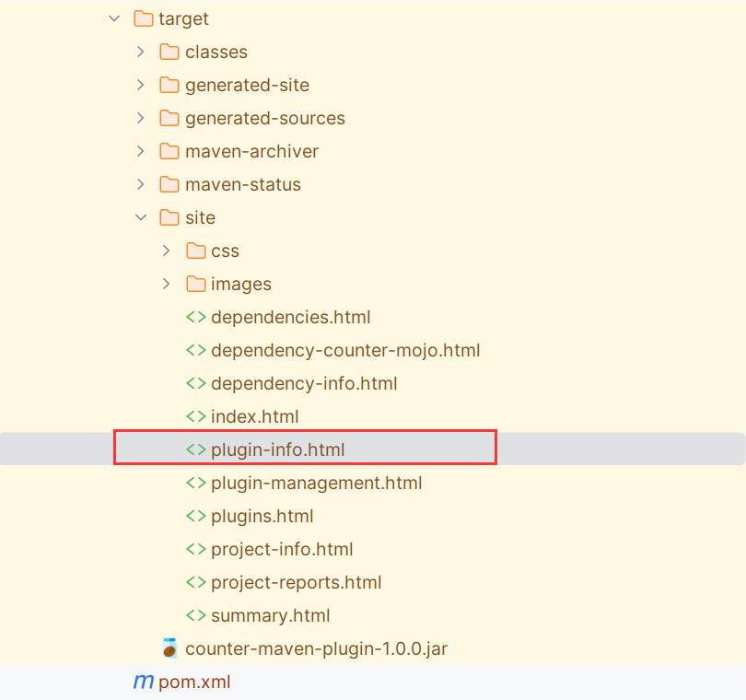Collapse the site folder chevron

pos(141,217)
